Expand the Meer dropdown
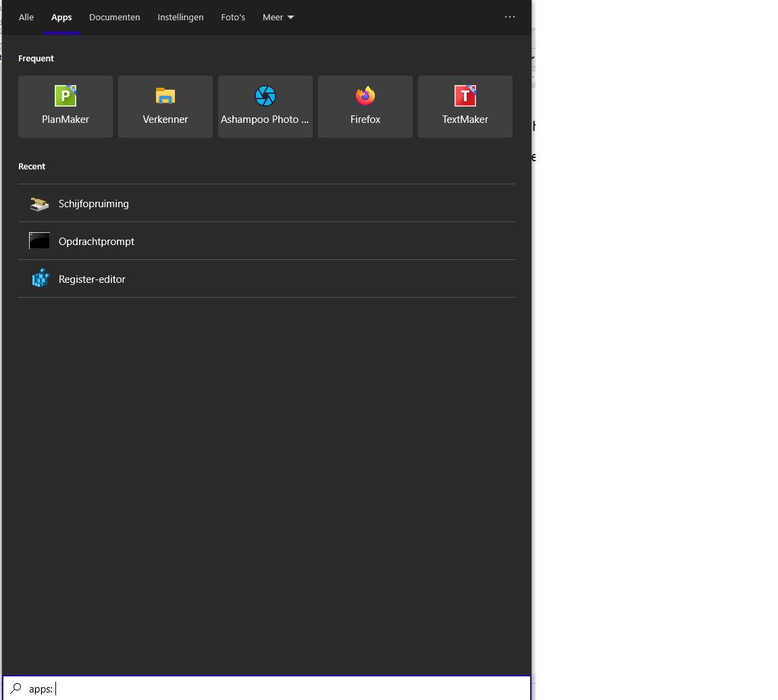Viewport: 778px width, 700px height. [x=278, y=18]
